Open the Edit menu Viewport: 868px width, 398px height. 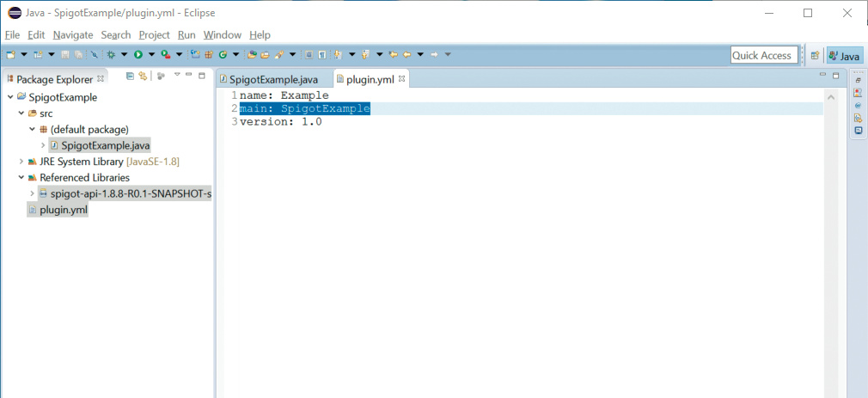click(36, 35)
